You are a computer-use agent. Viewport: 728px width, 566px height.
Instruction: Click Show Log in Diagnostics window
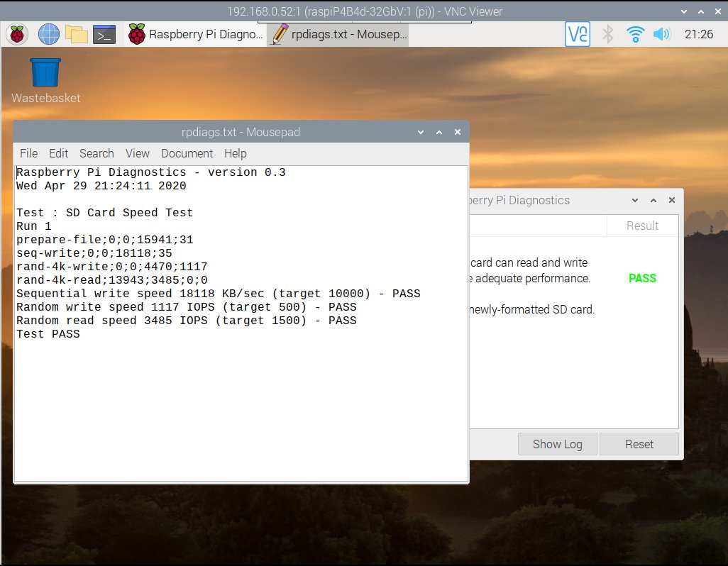[x=557, y=444]
